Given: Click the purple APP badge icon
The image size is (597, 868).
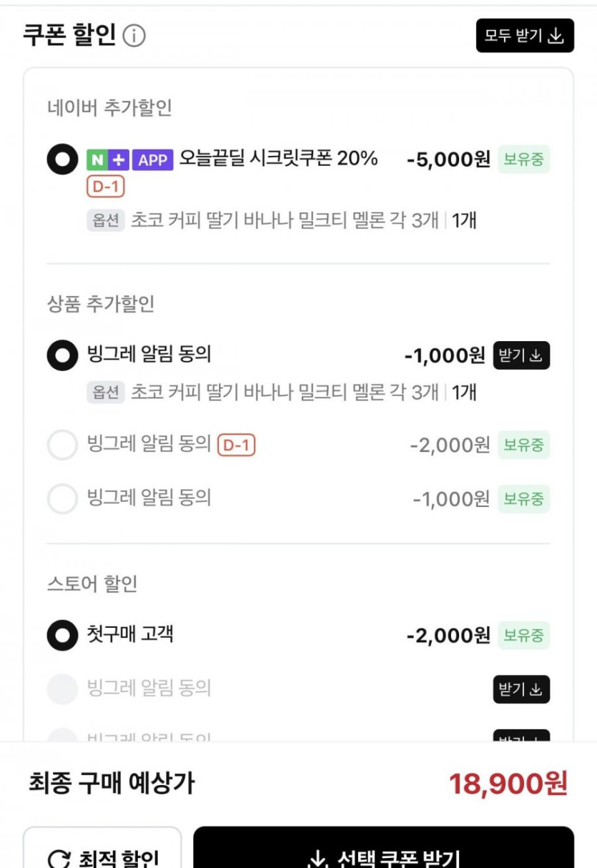Looking at the screenshot, I should [152, 159].
